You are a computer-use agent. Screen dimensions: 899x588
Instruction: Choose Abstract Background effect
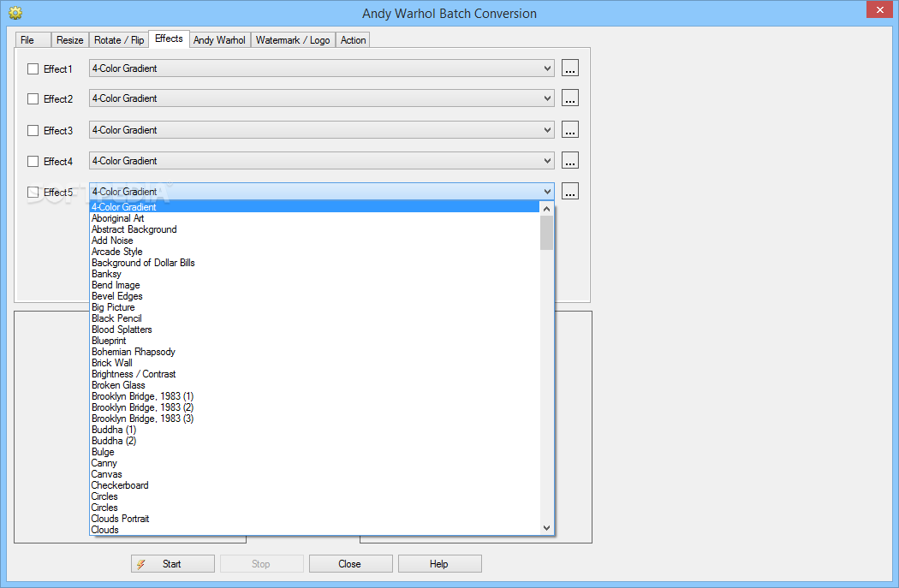(314, 229)
